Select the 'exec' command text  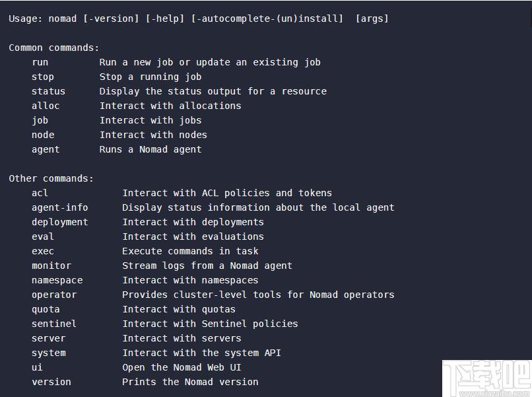coord(43,251)
